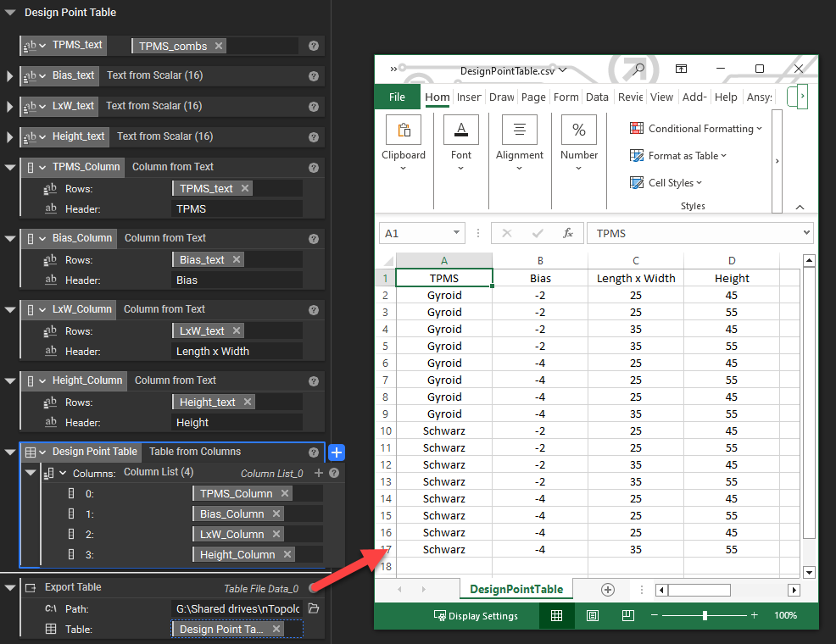Image resolution: width=836 pixels, height=644 pixels.
Task: Switch to Normal view in status bar
Action: (x=556, y=616)
